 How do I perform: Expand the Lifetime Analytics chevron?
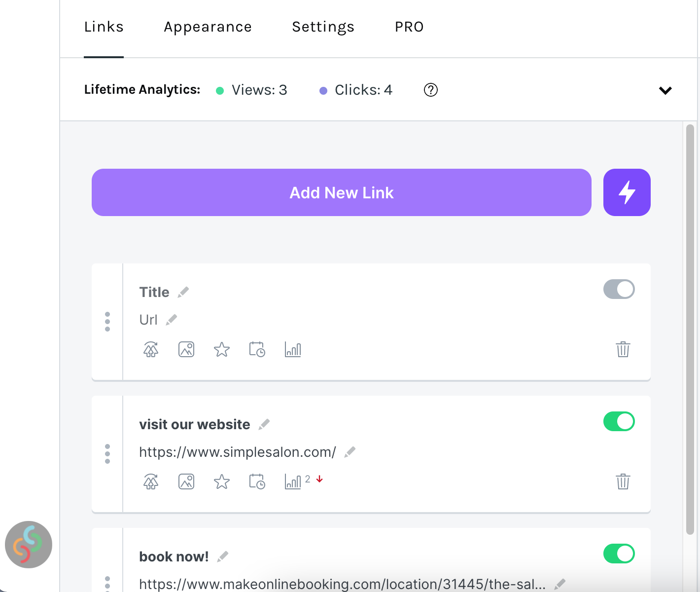pyautogui.click(x=665, y=90)
